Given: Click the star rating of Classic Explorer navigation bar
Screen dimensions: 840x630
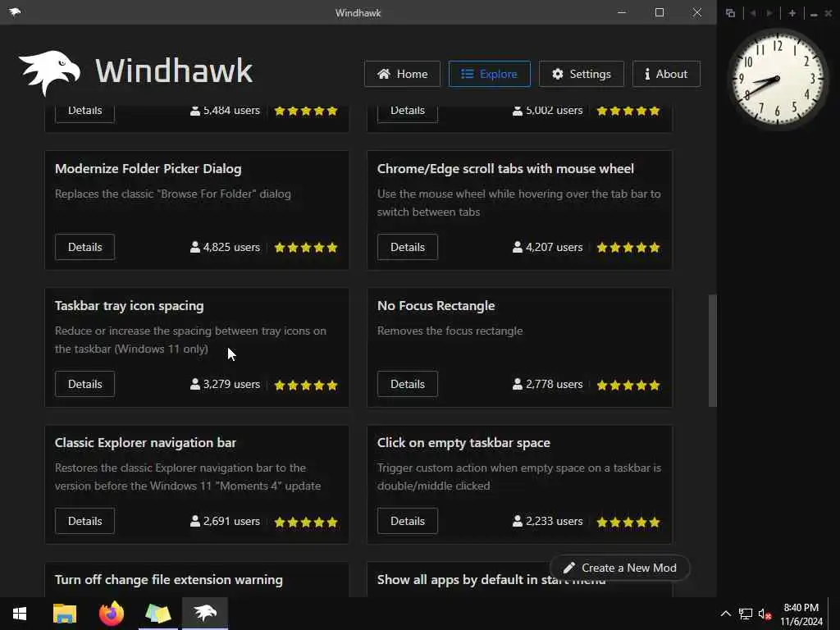Looking at the screenshot, I should pyautogui.click(x=306, y=522).
